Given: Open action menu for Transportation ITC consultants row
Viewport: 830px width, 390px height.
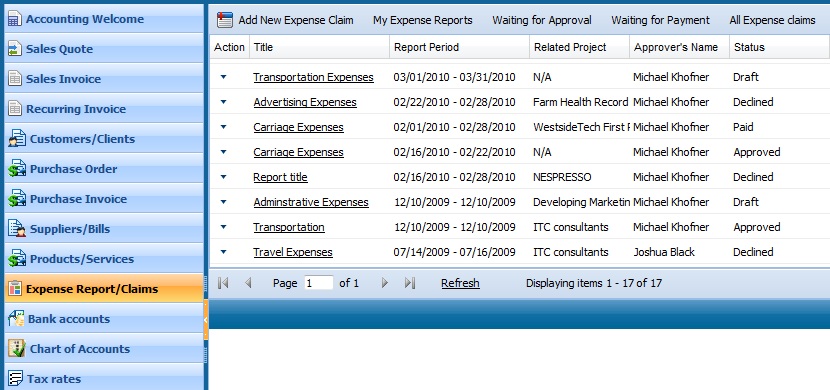Looking at the screenshot, I should coord(223,227).
